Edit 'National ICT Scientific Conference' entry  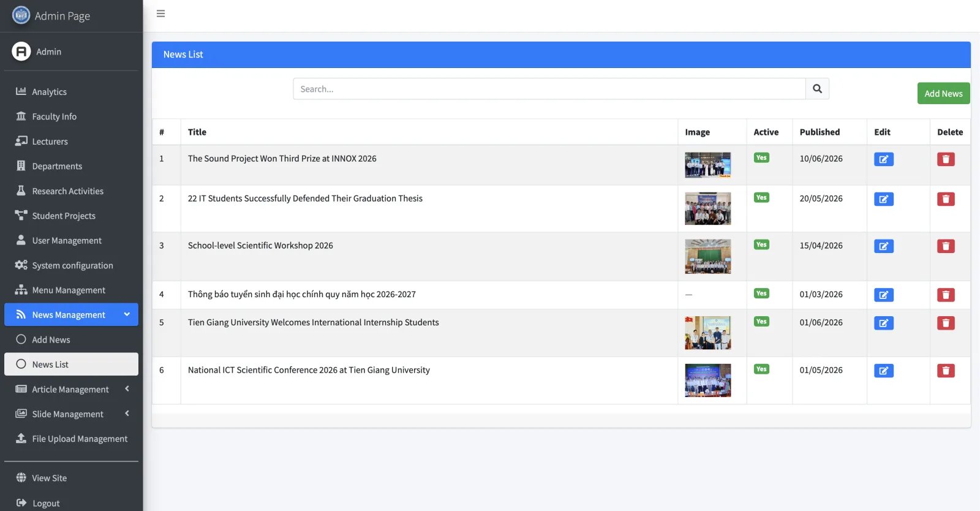coord(883,371)
